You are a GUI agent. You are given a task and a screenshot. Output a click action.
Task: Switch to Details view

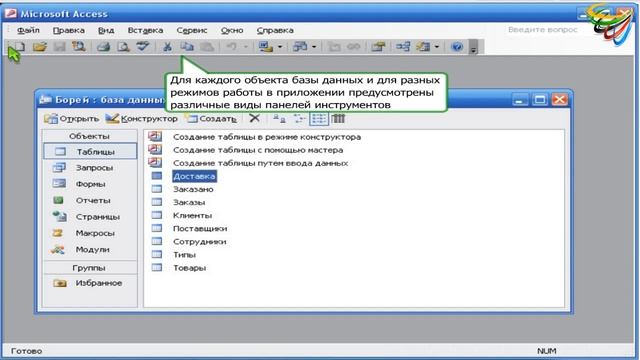338,118
